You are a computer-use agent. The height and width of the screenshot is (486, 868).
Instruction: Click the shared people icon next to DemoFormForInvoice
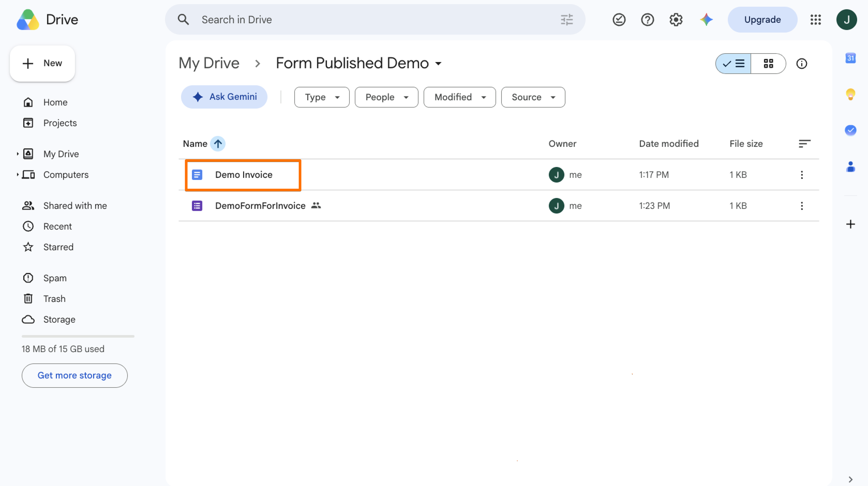(x=316, y=205)
